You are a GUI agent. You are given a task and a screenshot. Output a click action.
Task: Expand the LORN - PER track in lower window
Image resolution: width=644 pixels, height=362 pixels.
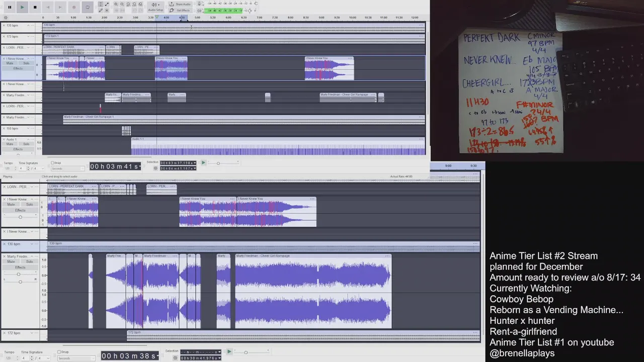tap(32, 187)
